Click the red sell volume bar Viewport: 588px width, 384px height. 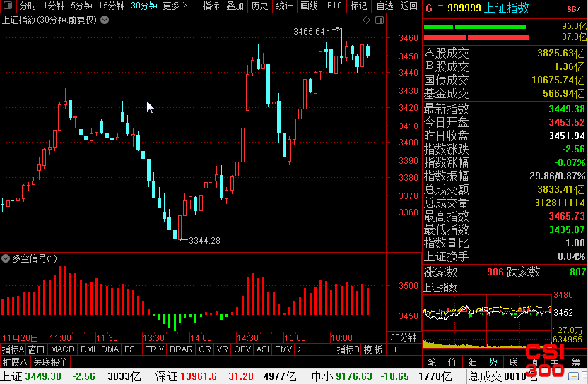coord(476,37)
